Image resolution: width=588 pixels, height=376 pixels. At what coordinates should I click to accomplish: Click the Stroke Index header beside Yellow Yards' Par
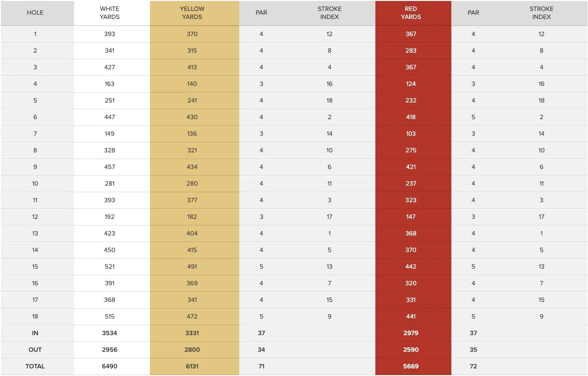pyautogui.click(x=329, y=13)
